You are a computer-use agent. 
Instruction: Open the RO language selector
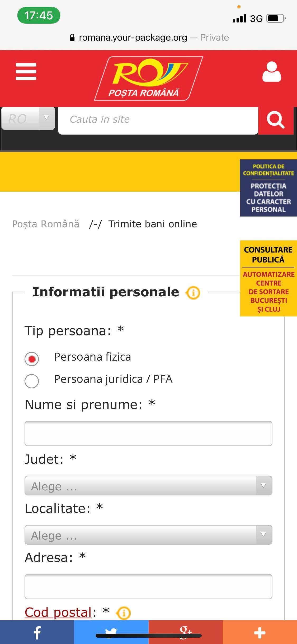pyautogui.click(x=28, y=119)
